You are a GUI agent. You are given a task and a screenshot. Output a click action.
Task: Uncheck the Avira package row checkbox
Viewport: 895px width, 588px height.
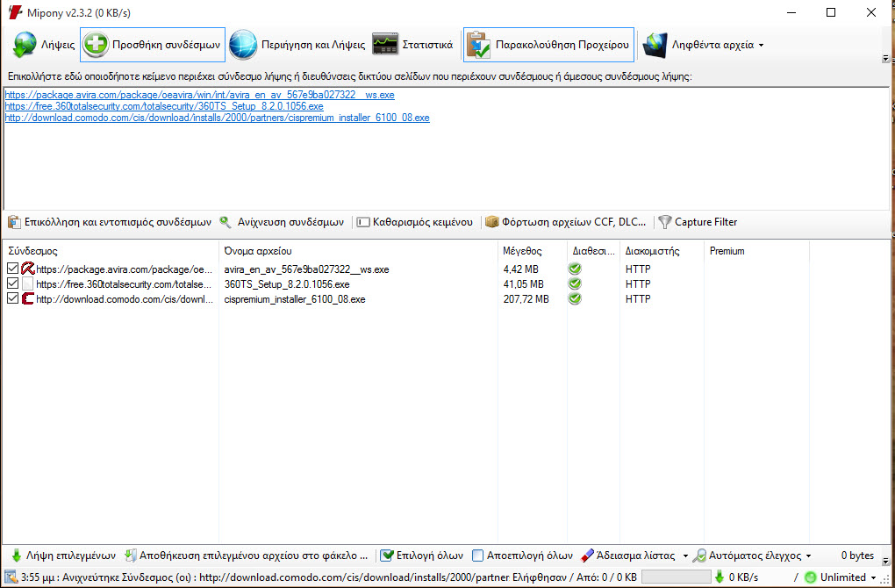point(12,269)
